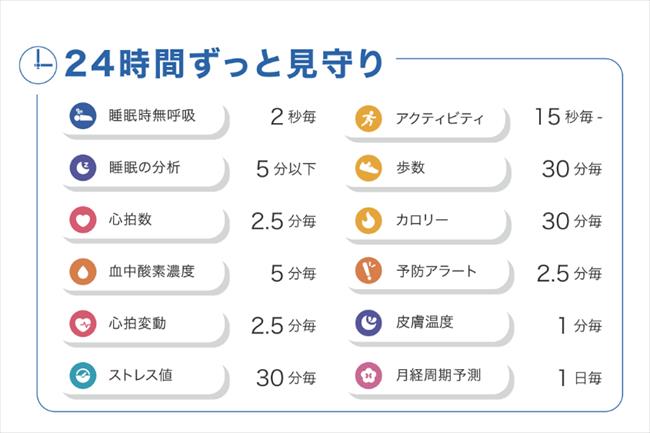This screenshot has height=433, width=650.
Task: Click the prevention alert icon
Action: point(369,272)
